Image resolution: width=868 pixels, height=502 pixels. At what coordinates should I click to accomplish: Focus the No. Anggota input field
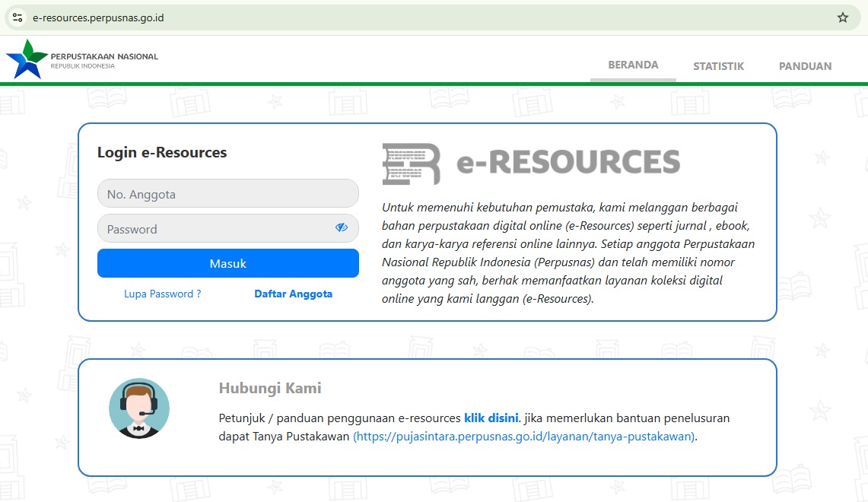[227, 194]
